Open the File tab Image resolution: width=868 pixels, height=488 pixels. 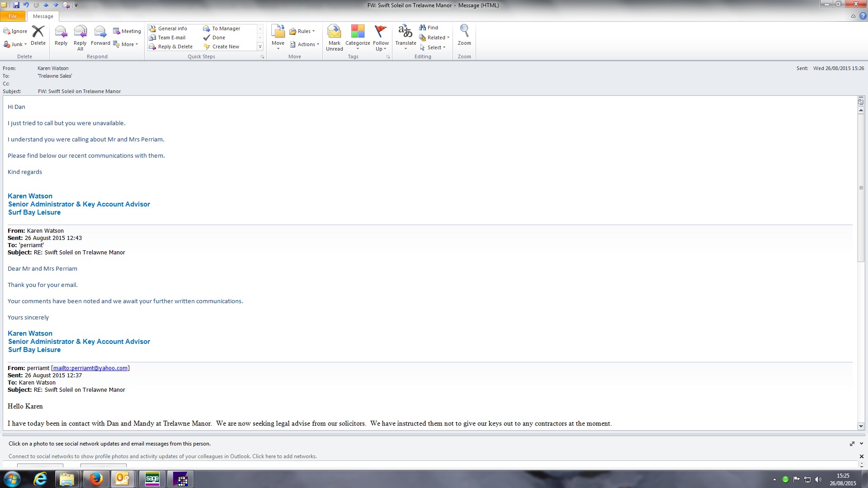pyautogui.click(x=13, y=16)
